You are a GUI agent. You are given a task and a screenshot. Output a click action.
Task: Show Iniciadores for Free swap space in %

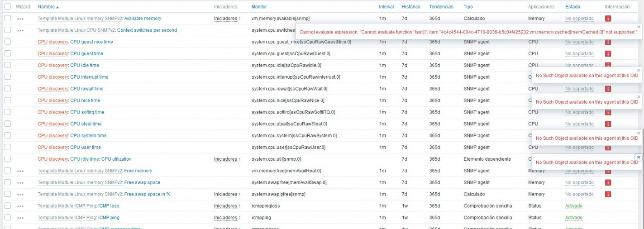pos(225,195)
